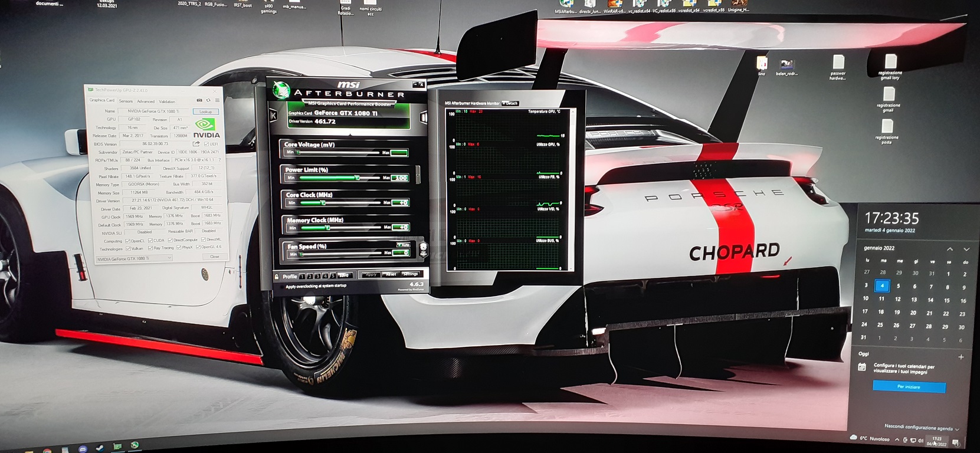Click the volume speaker tray icon
This screenshot has height=453, width=980.
click(920, 440)
